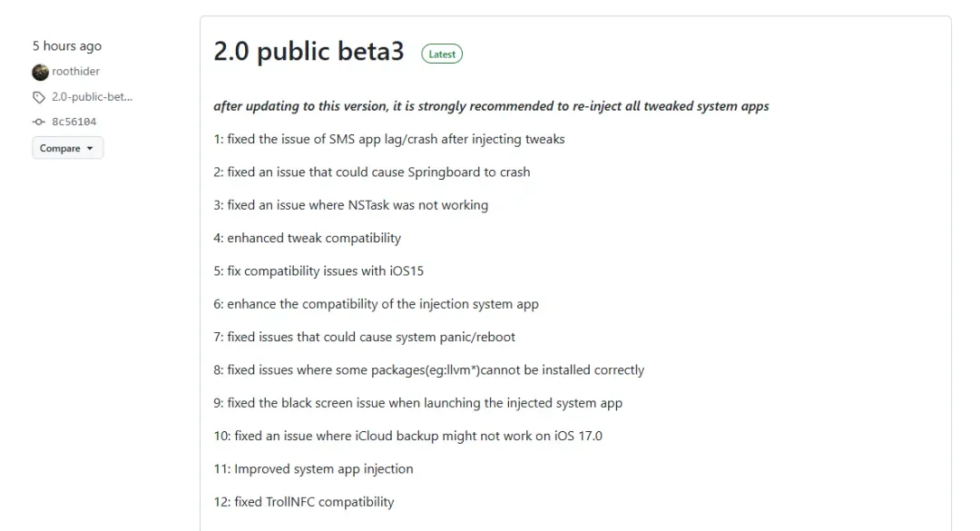Click the roothider avatar image

(x=40, y=72)
